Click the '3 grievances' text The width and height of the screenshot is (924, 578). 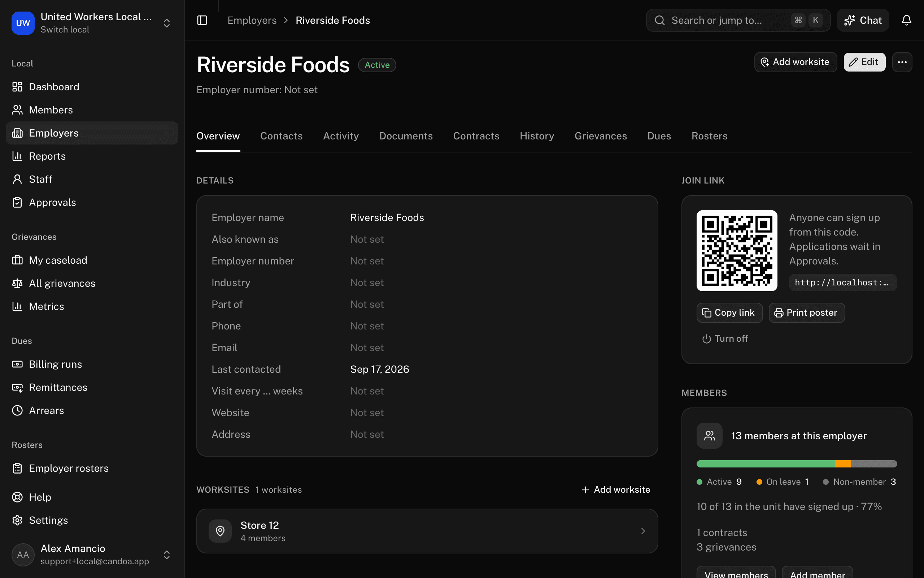tap(726, 547)
